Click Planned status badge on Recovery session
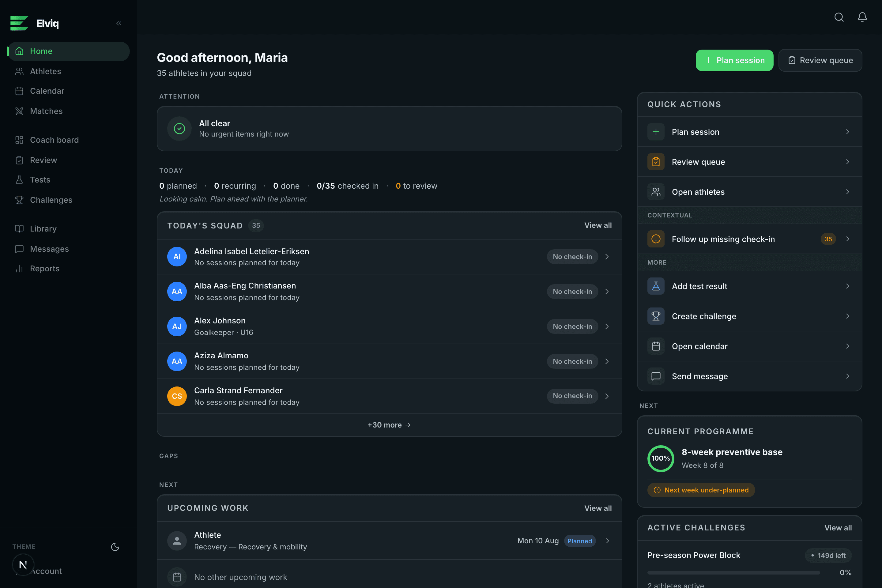Viewport: 882px width, 588px height. (x=579, y=541)
